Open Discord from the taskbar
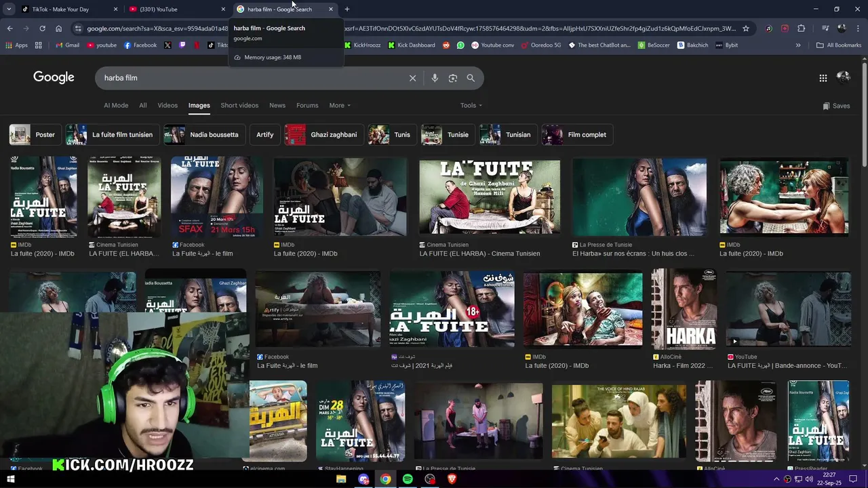This screenshot has height=488, width=868. 363,479
